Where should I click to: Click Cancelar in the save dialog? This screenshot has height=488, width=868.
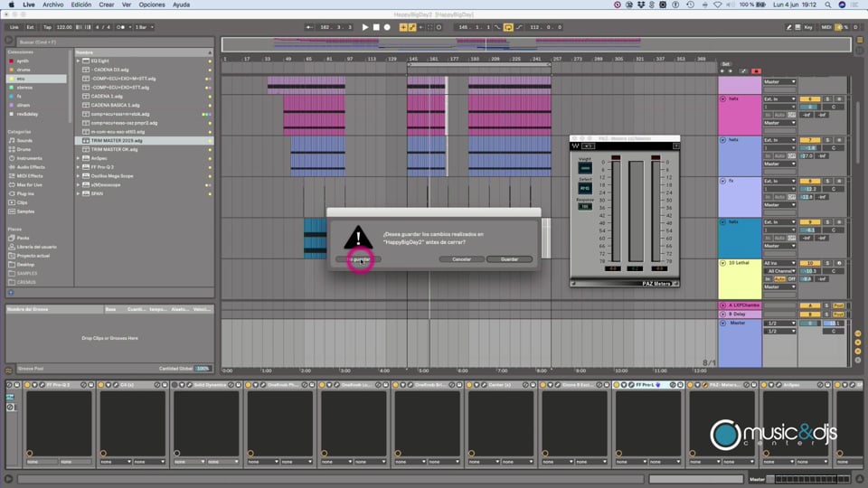462,259
